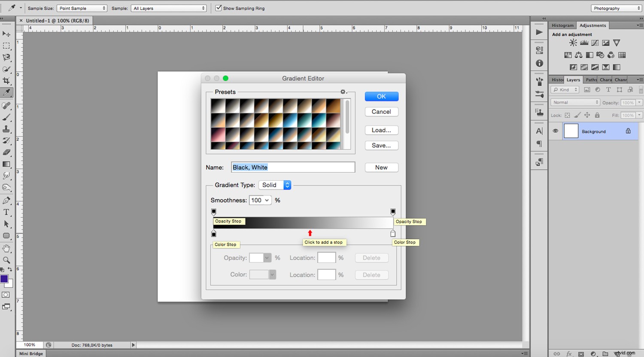Select the Clone Stamp tool
The height and width of the screenshot is (357, 644).
(x=6, y=128)
